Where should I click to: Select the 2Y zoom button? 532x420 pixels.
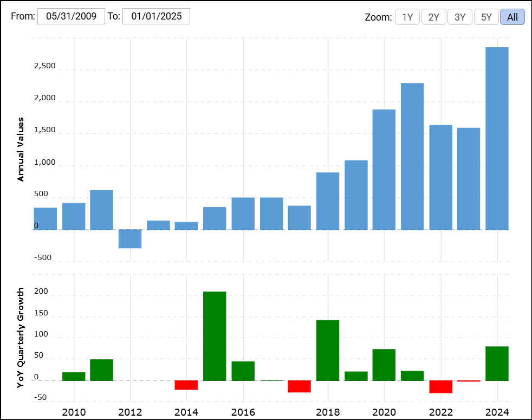433,17
